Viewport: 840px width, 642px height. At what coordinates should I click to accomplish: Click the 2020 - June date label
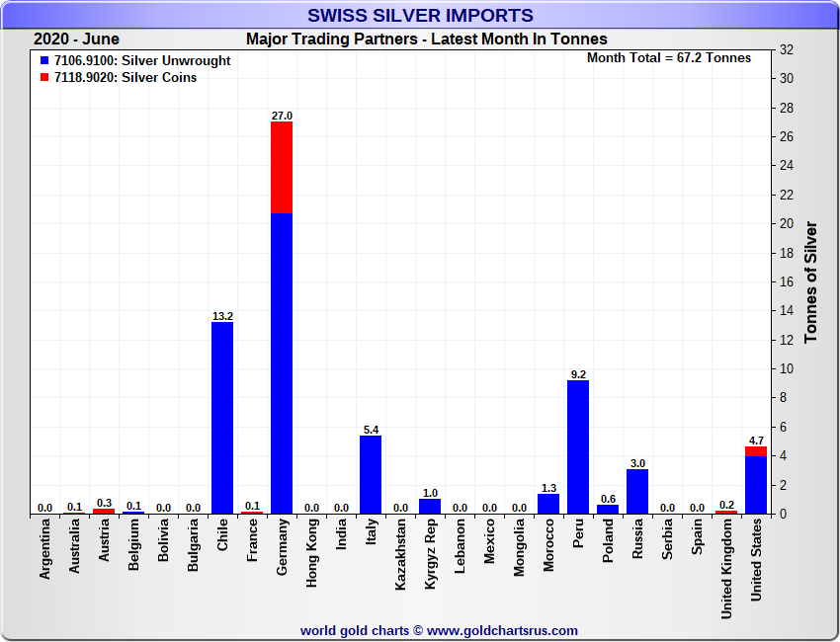point(76,40)
